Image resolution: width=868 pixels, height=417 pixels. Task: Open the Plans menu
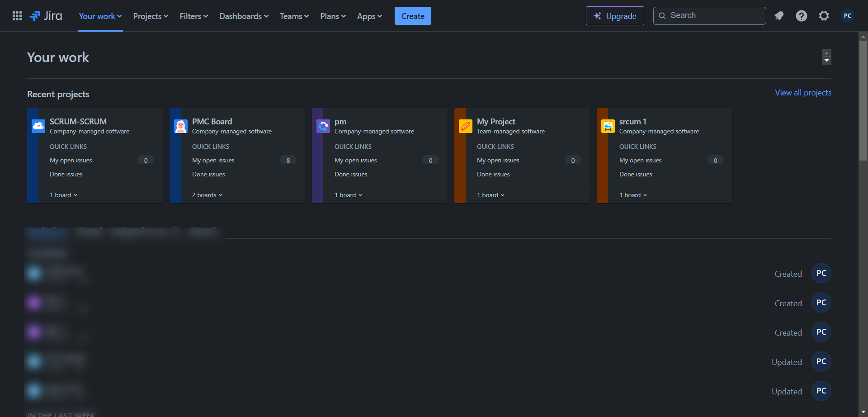click(333, 16)
